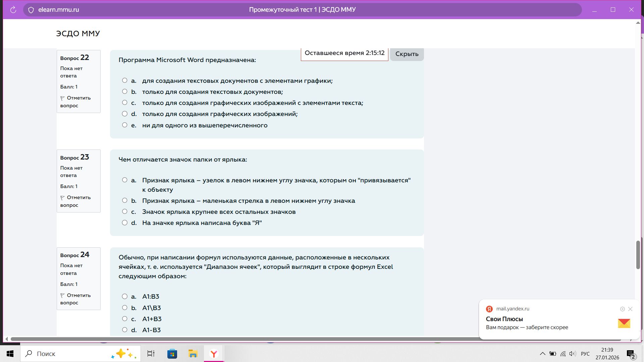The height and width of the screenshot is (362, 644).
Task: Open the clock and date 21:39 flyout
Action: 607,354
